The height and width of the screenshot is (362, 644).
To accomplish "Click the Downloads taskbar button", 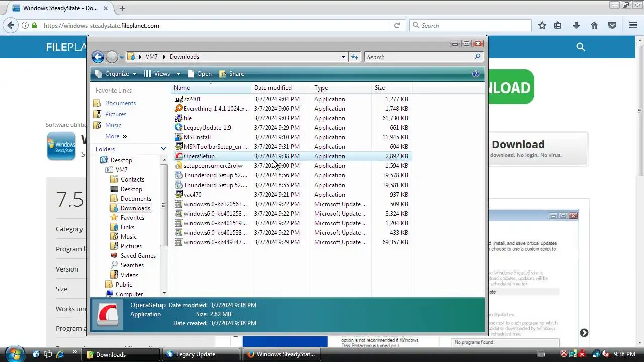I will click(x=122, y=354).
